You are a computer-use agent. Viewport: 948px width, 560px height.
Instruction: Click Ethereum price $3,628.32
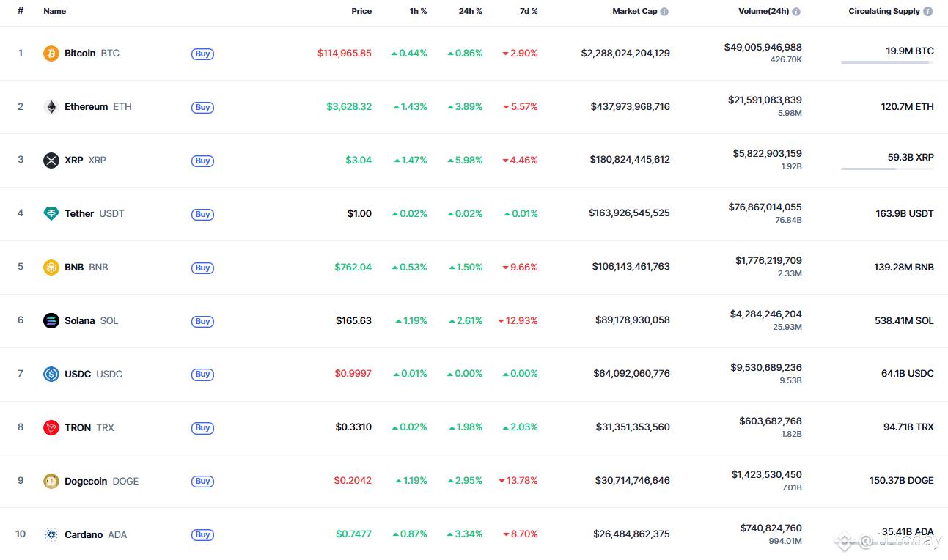[349, 107]
